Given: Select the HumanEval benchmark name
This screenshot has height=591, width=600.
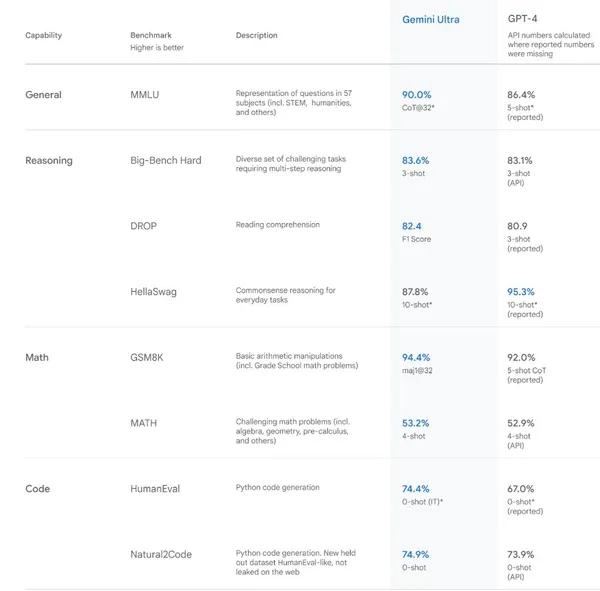Looking at the screenshot, I should (155, 489).
